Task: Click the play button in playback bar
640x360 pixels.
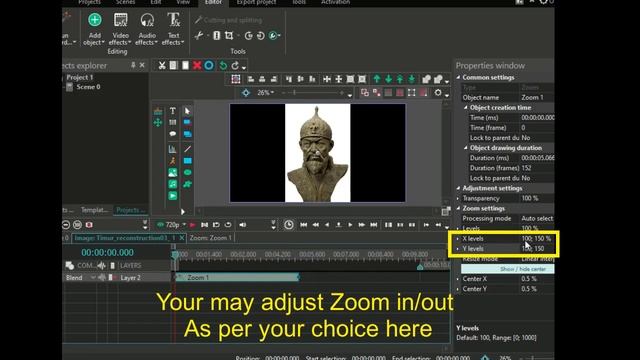Action: tap(350, 224)
